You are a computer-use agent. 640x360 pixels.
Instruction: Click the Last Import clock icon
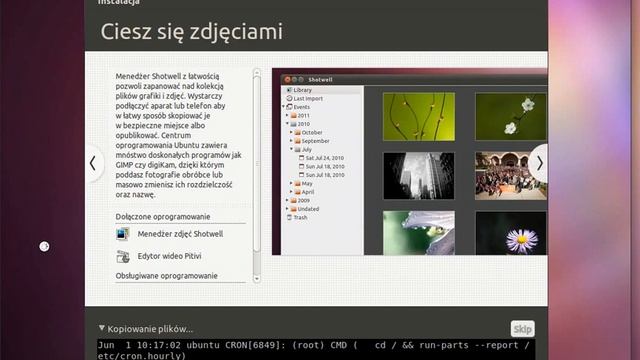point(289,98)
